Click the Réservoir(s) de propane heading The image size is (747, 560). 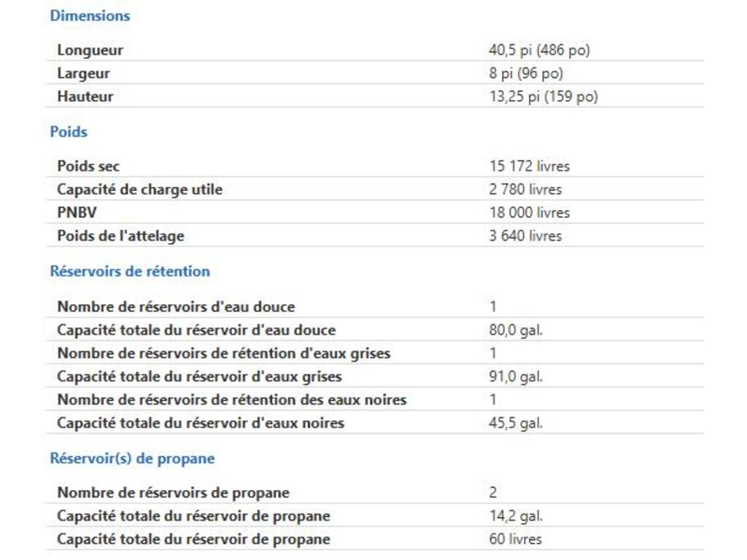click(132, 459)
